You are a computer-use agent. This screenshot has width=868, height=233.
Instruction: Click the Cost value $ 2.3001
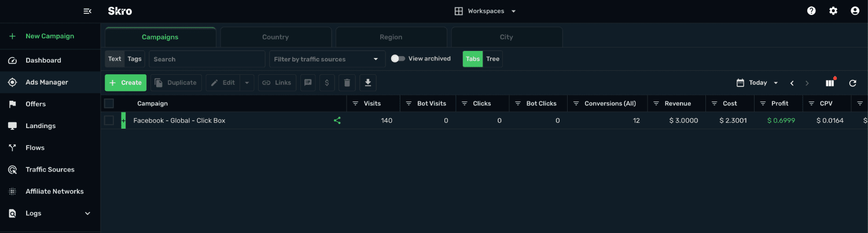tap(733, 121)
